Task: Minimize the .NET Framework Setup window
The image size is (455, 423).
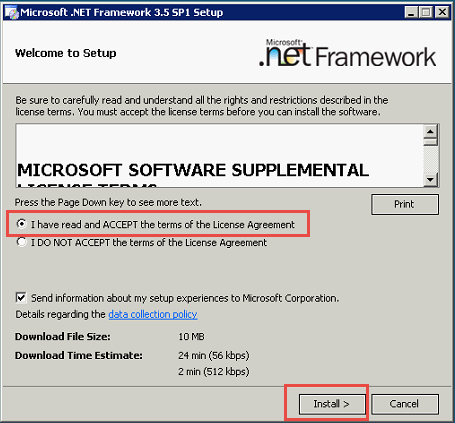Action: (x=411, y=13)
